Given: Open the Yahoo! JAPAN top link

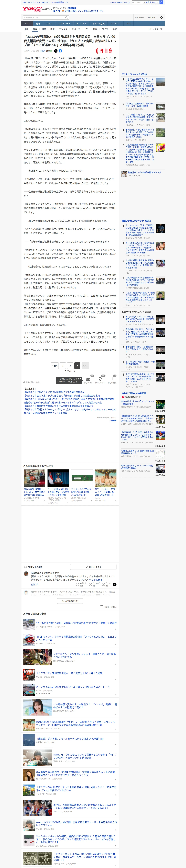Looking at the screenshot, I should point(116,2).
